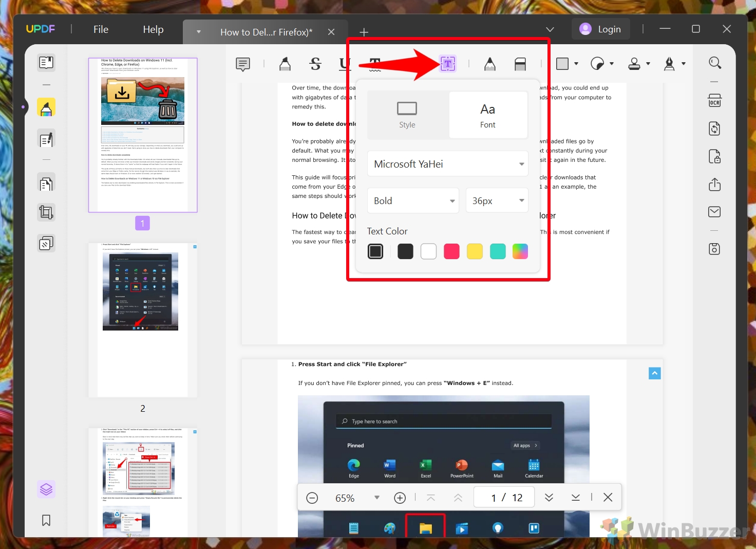Toggle the Text Box tool
756x549 pixels.
448,64
